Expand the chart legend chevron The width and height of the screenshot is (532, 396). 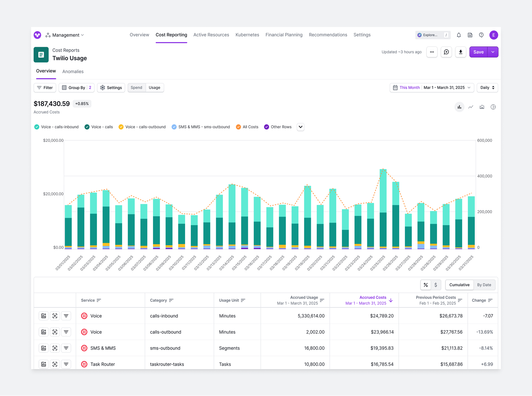tap(300, 127)
